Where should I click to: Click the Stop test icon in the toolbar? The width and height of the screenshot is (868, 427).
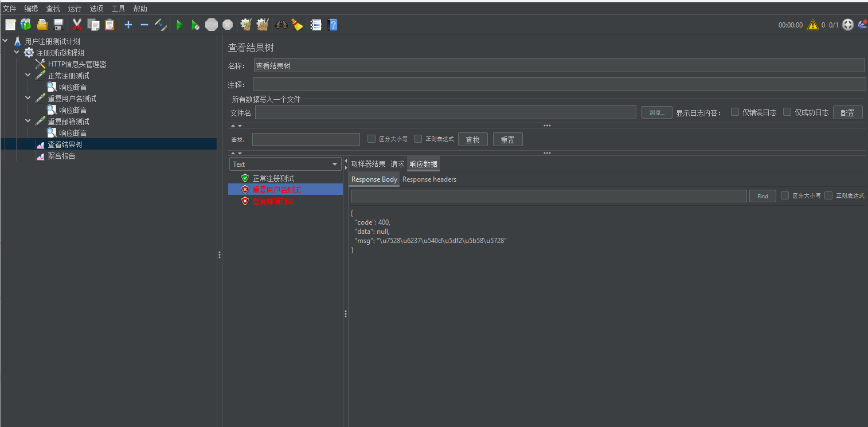click(211, 25)
